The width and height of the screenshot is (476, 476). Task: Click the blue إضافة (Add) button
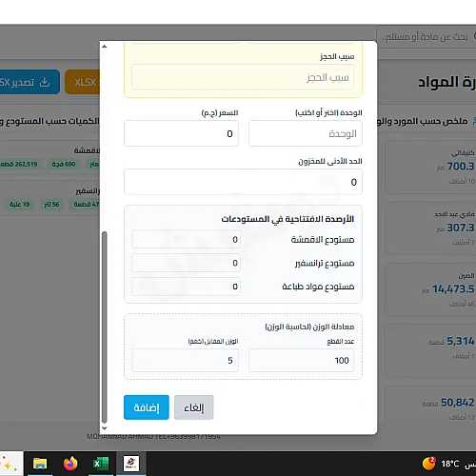pyautogui.click(x=147, y=407)
